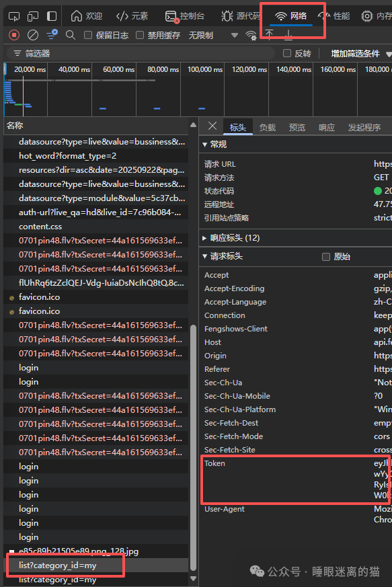Toggle the device emulation icon

point(33,16)
